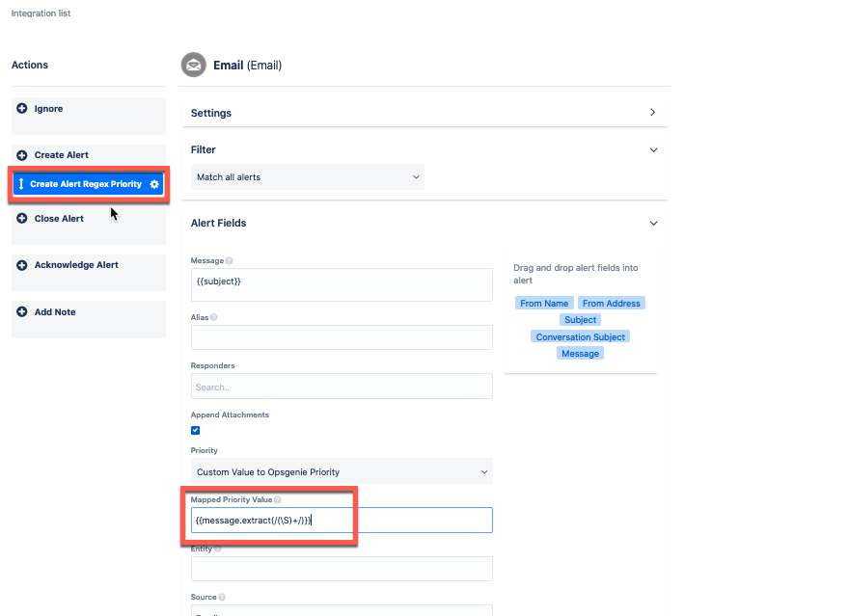This screenshot has width=849, height=616.
Task: Click the Message field tag
Action: tap(580, 353)
